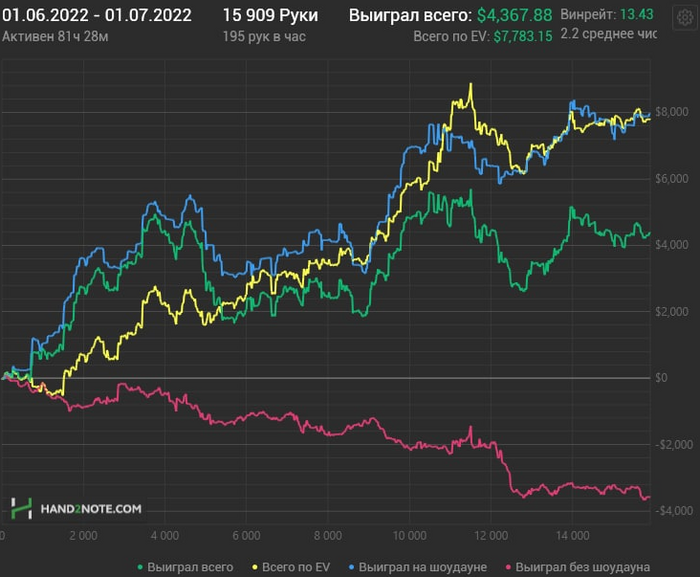Click the winrate value 13.43
The image size is (700, 577).
[x=637, y=14]
